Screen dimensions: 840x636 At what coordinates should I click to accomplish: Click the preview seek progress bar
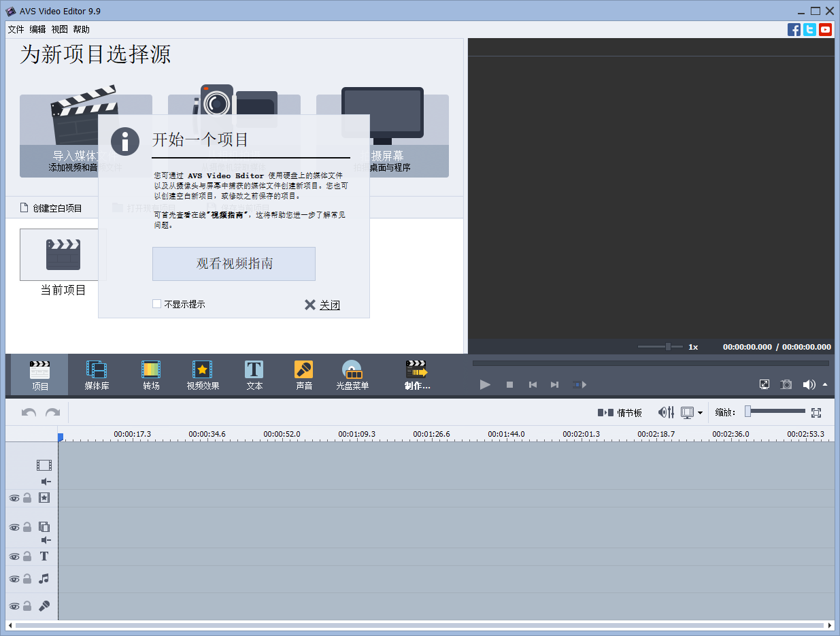point(651,363)
